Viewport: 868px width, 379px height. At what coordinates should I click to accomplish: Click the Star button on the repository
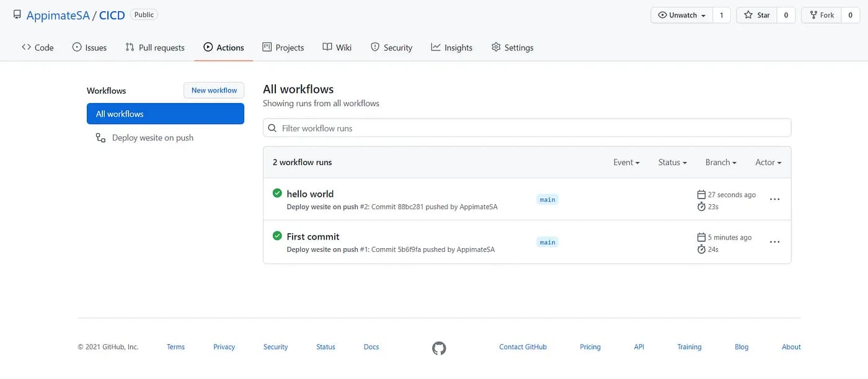tap(756, 15)
